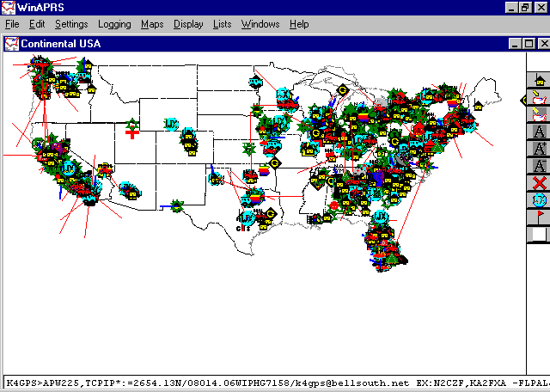Pick the white color swatch in the toolbar

click(538, 234)
